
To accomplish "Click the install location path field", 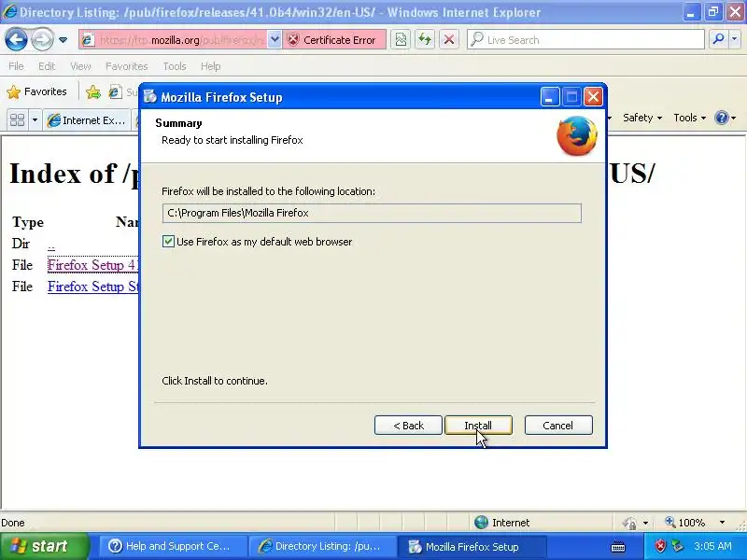I will point(372,213).
